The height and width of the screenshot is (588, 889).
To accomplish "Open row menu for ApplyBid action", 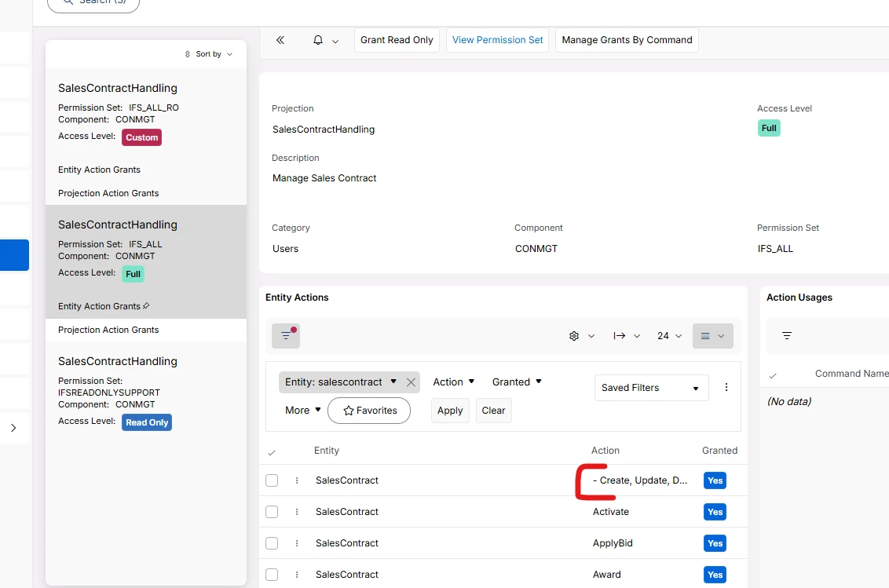I will coord(297,543).
